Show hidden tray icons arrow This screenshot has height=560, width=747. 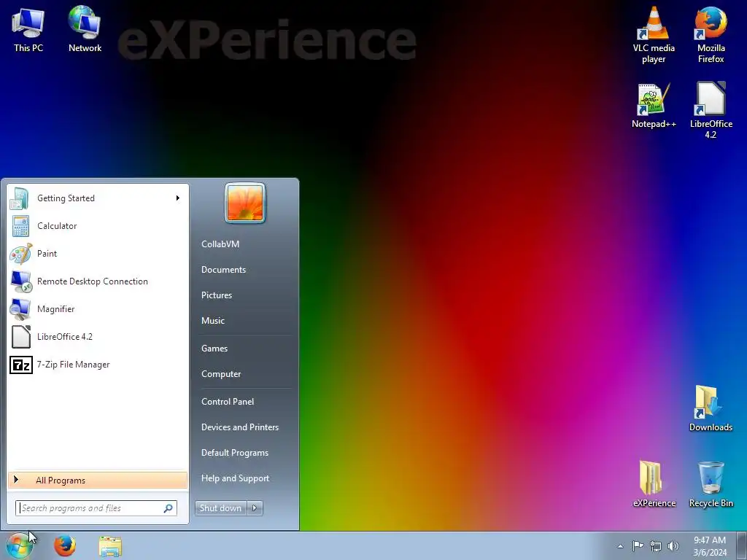(620, 546)
